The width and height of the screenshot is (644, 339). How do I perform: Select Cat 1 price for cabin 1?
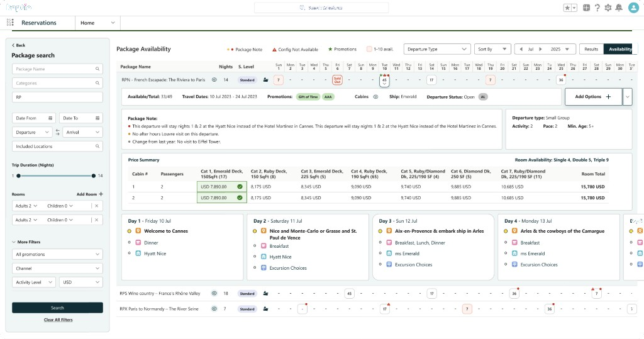[x=222, y=187]
